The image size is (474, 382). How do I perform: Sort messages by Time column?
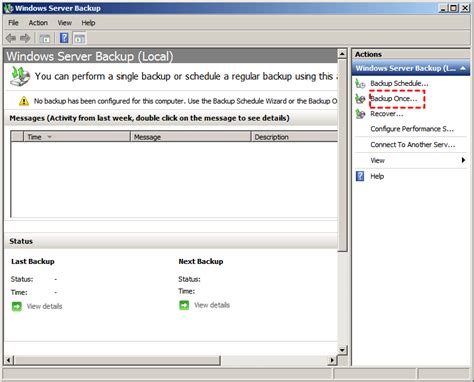(x=76, y=137)
